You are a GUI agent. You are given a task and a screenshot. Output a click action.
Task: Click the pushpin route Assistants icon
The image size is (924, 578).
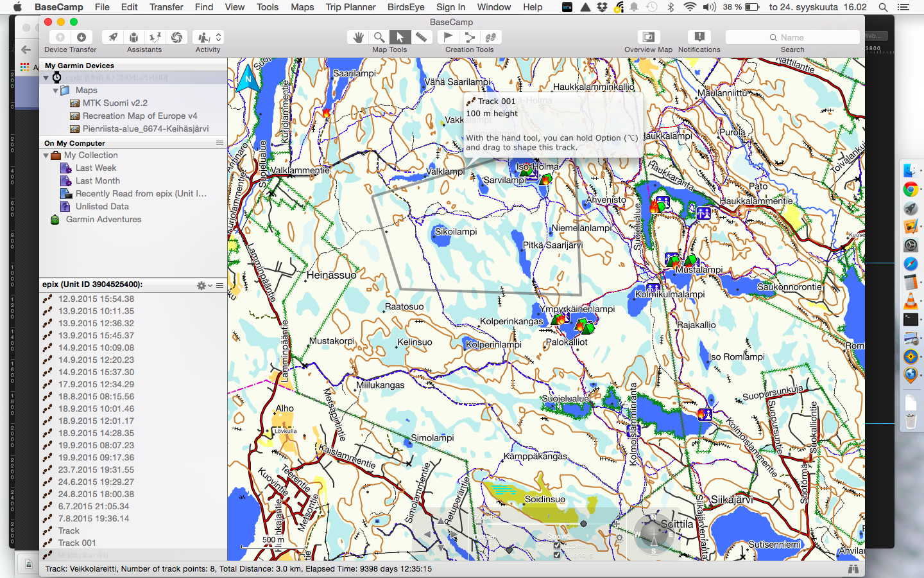click(155, 37)
